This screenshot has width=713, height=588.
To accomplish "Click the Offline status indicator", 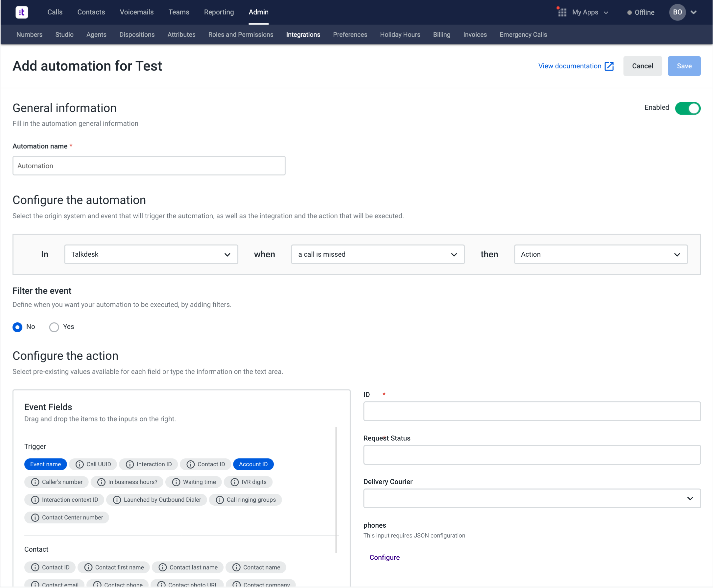I will 640,13.
